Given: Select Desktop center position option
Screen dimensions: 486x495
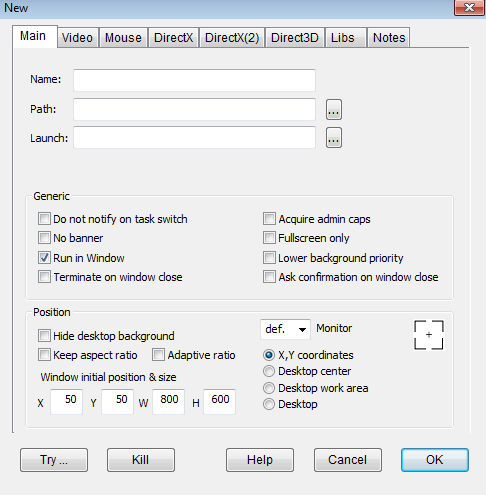Looking at the screenshot, I should [x=269, y=371].
